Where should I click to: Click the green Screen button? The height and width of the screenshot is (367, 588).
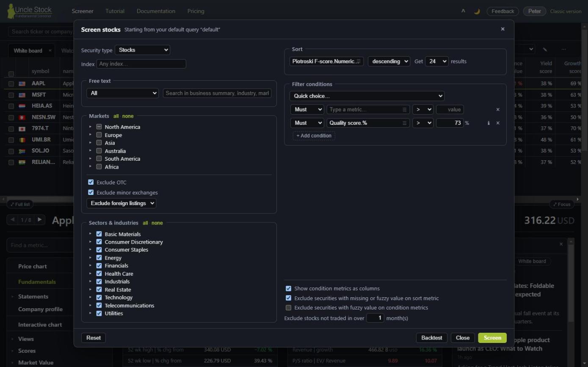coord(492,338)
